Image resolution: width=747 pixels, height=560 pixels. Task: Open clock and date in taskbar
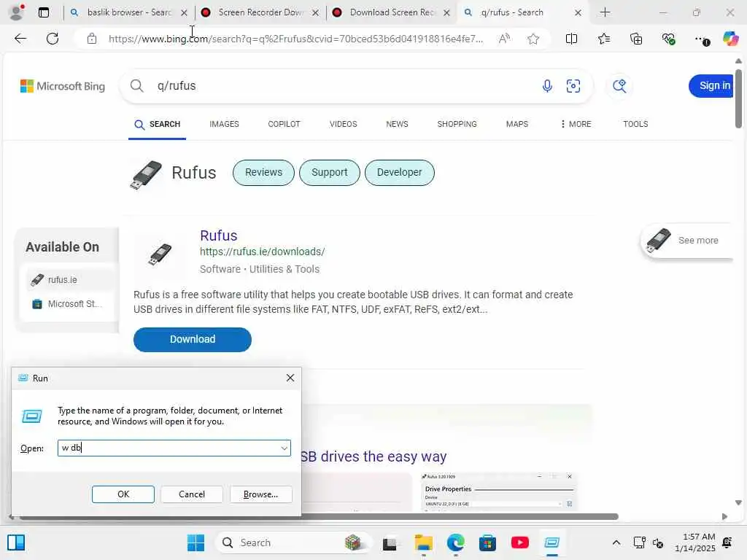pyautogui.click(x=694, y=542)
